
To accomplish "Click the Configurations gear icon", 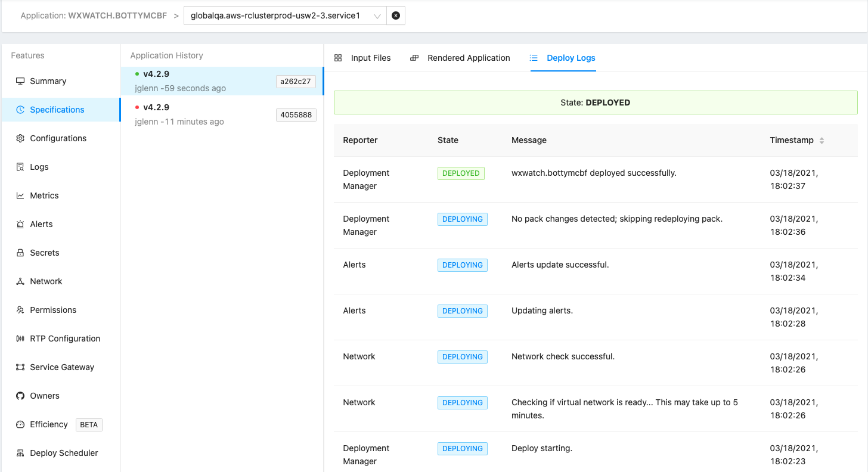I will pyautogui.click(x=20, y=138).
